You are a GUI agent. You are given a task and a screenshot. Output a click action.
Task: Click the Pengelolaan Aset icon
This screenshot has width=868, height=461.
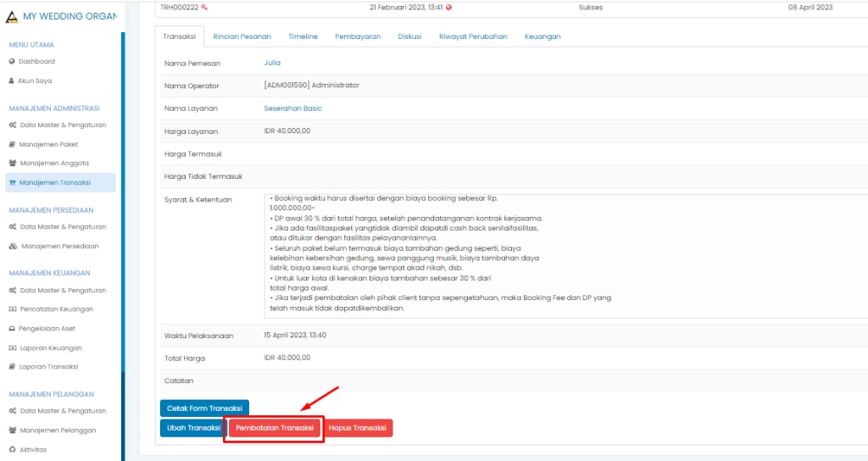[12, 329]
